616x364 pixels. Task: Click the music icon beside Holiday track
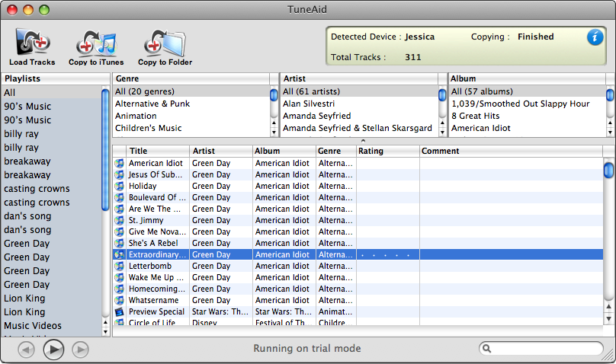tap(120, 186)
